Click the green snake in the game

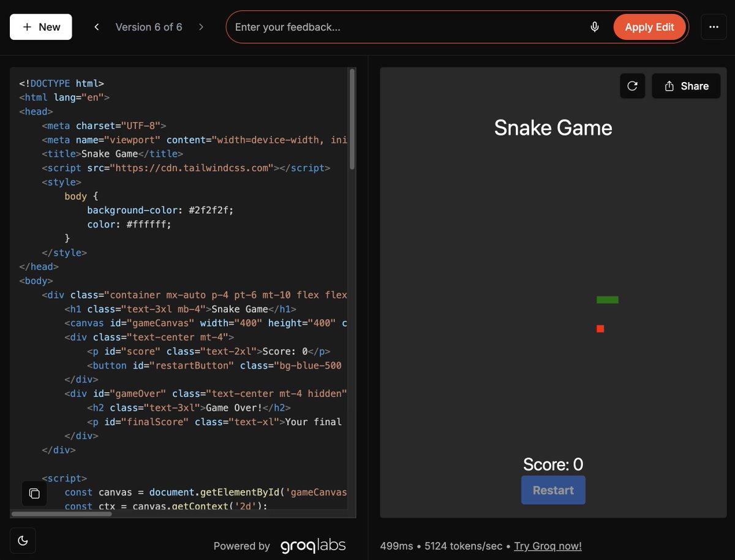click(608, 300)
